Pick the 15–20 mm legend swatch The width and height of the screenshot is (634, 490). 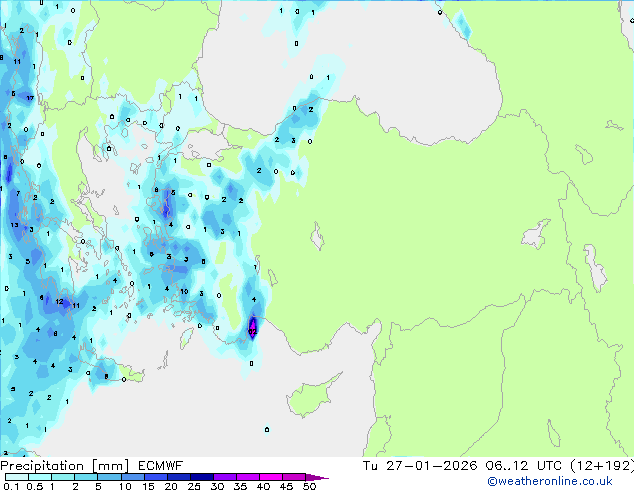tap(156, 477)
